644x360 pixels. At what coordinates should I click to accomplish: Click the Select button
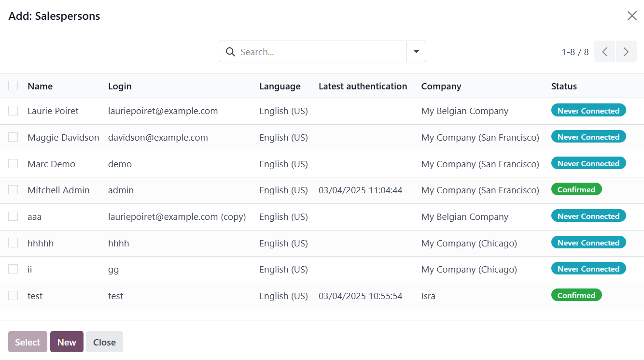pos(28,342)
